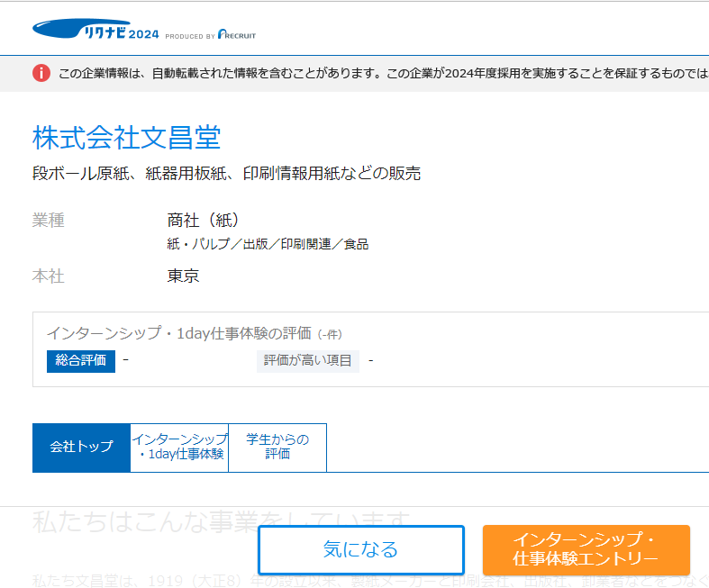The width and height of the screenshot is (709, 588).
Task: Click the orange インターンシップ・仕事体験エントリー button
Action: [x=586, y=549]
